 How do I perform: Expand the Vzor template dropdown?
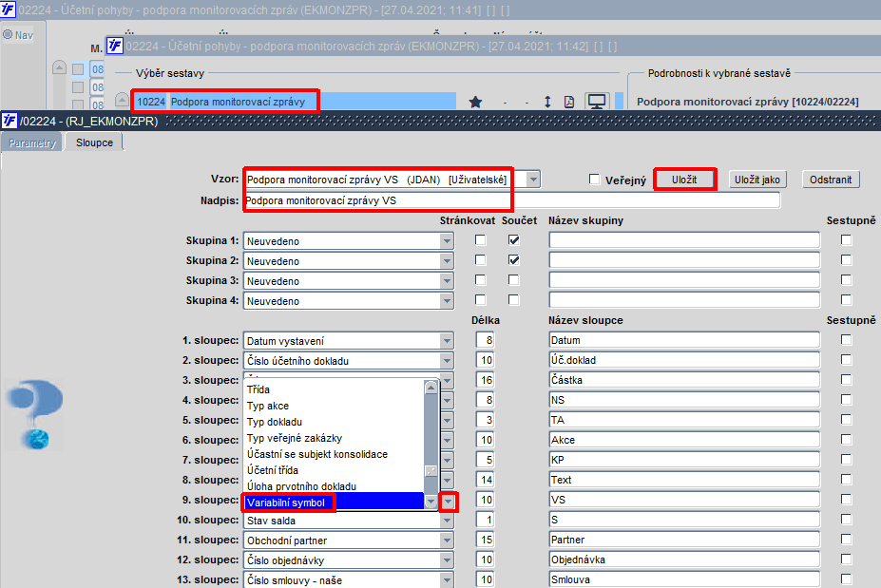(x=533, y=180)
